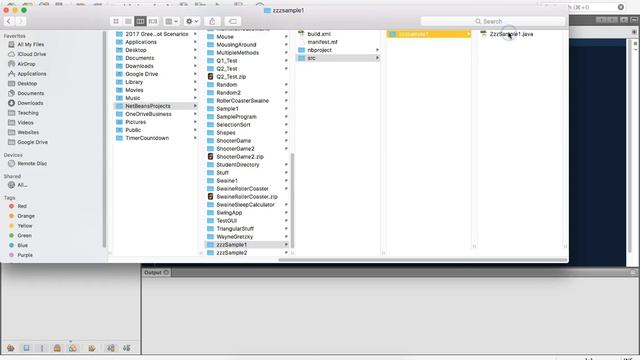Switch Finder to list view

(x=128, y=21)
